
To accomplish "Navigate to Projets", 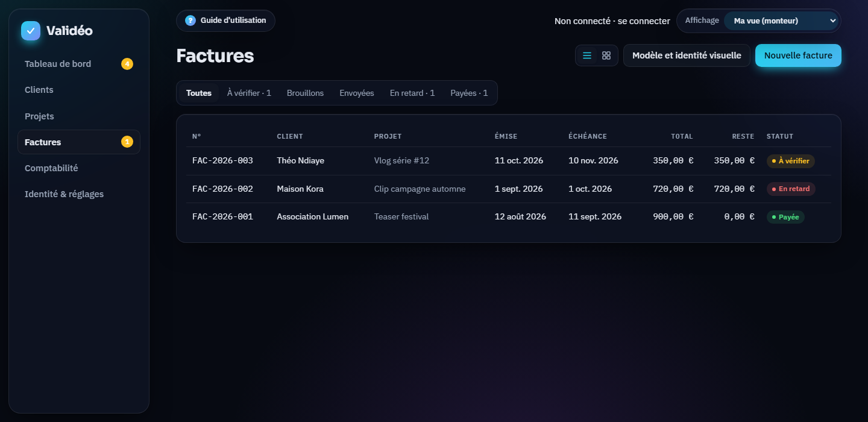I will (x=79, y=116).
